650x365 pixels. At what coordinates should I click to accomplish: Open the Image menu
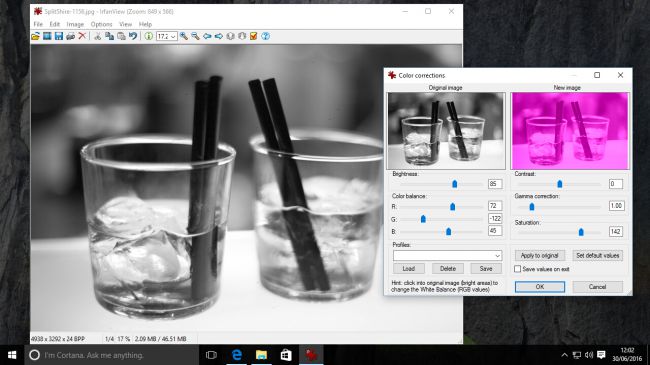pos(75,24)
